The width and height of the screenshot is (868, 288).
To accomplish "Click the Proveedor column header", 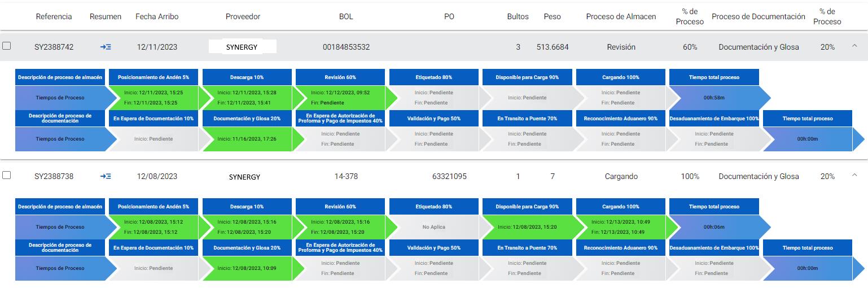I will [243, 16].
